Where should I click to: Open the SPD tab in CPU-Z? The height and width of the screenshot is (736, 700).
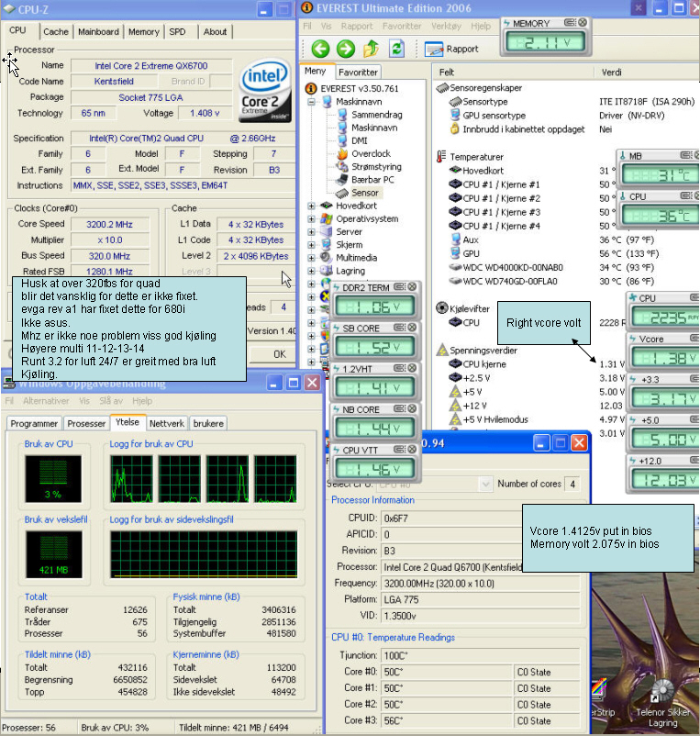(x=177, y=32)
